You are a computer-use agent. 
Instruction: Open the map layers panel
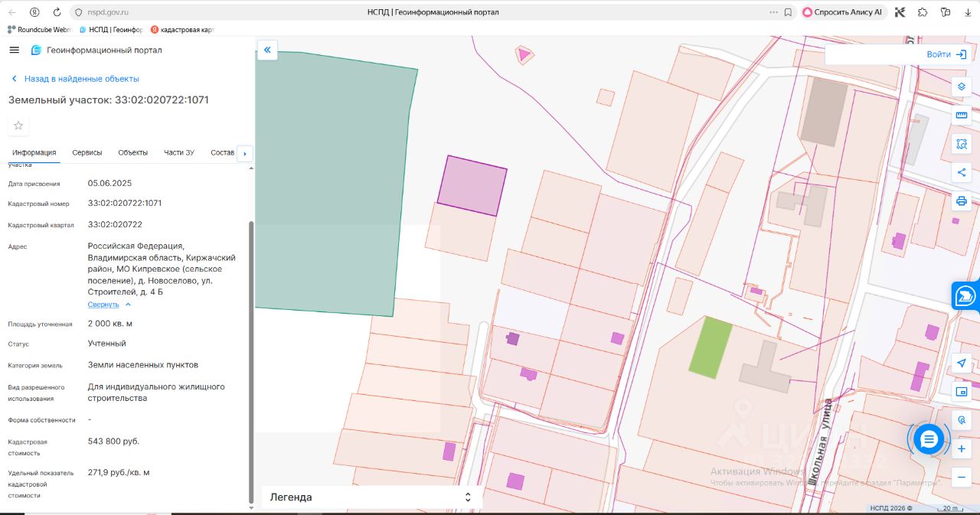(x=962, y=86)
